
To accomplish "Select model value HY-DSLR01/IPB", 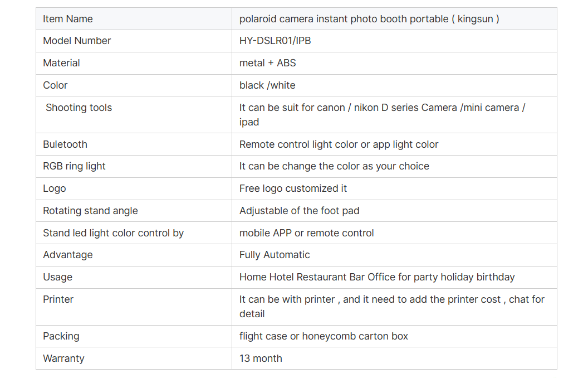I will pos(275,41).
